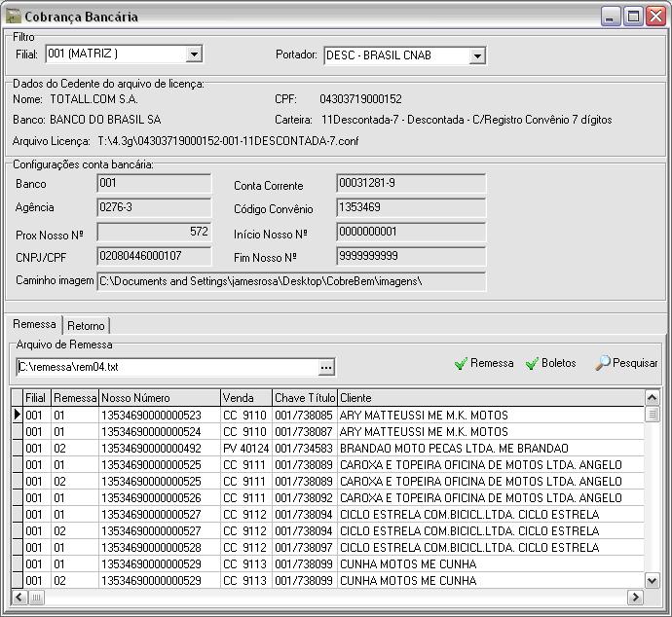Click Chave Título cell 001/738097
Viewport: 672px width, 617px height.
tap(305, 548)
